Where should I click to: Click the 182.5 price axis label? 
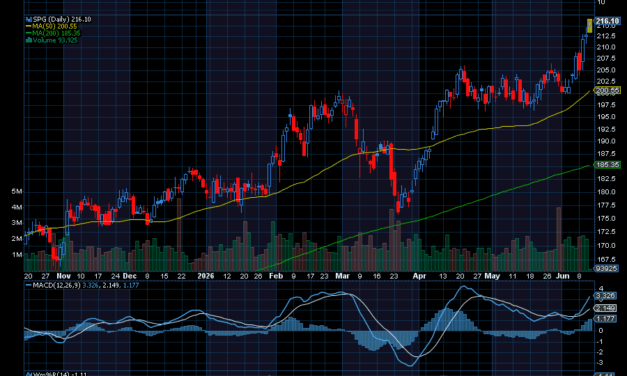tap(606, 179)
